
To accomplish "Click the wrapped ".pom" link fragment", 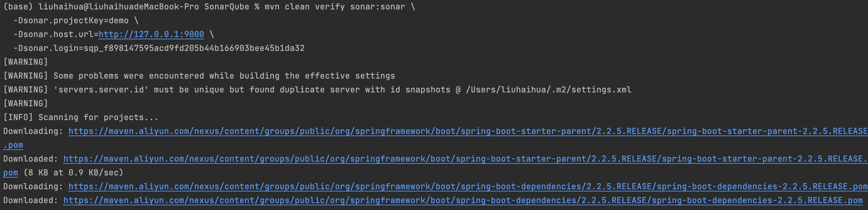I will 13,145.
